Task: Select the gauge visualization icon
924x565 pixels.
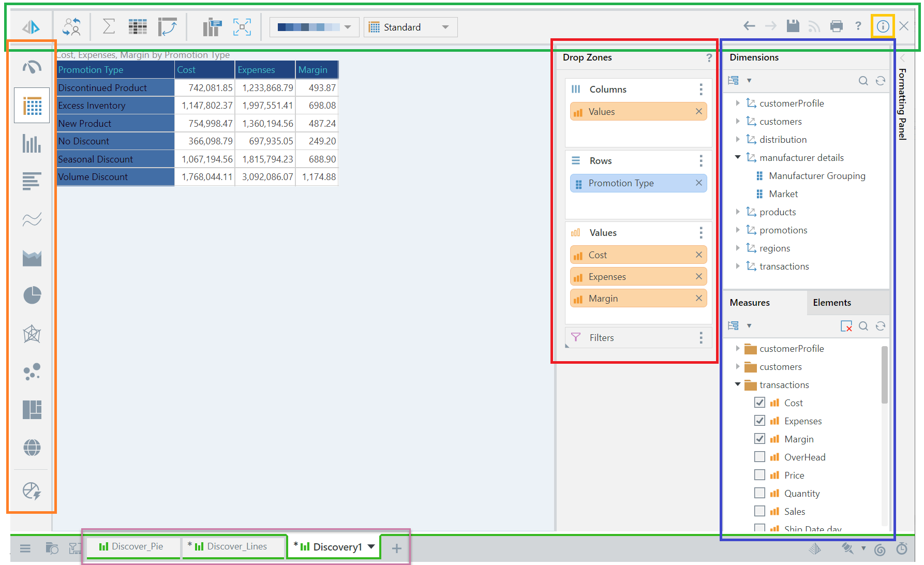Action: pyautogui.click(x=32, y=67)
